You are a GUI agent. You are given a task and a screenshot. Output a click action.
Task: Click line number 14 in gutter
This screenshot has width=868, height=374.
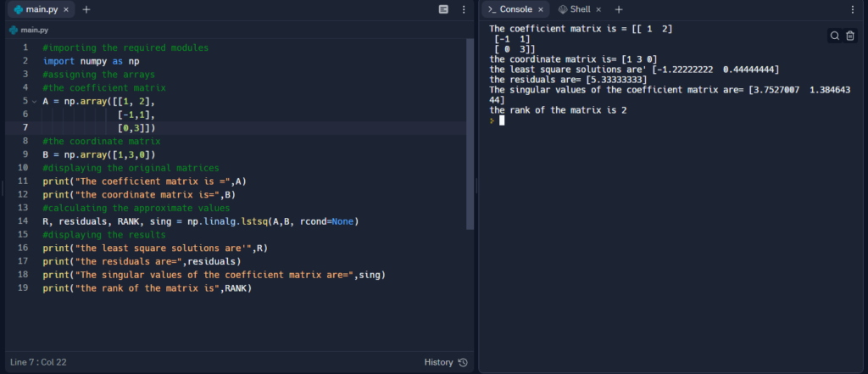click(23, 221)
